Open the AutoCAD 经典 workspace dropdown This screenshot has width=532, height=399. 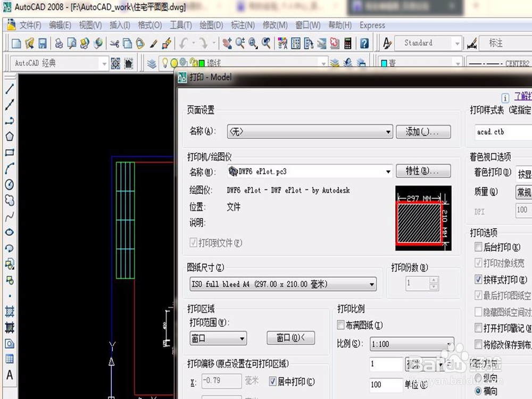click(x=60, y=63)
